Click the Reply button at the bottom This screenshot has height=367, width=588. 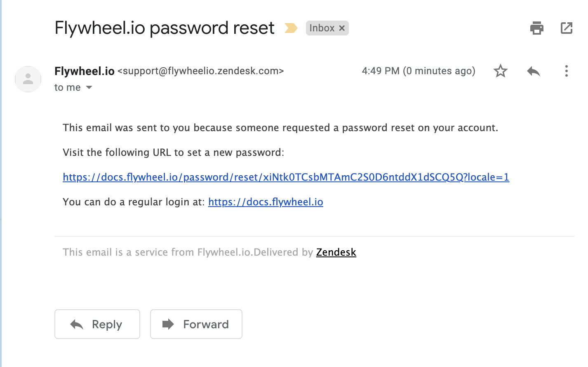pos(97,324)
